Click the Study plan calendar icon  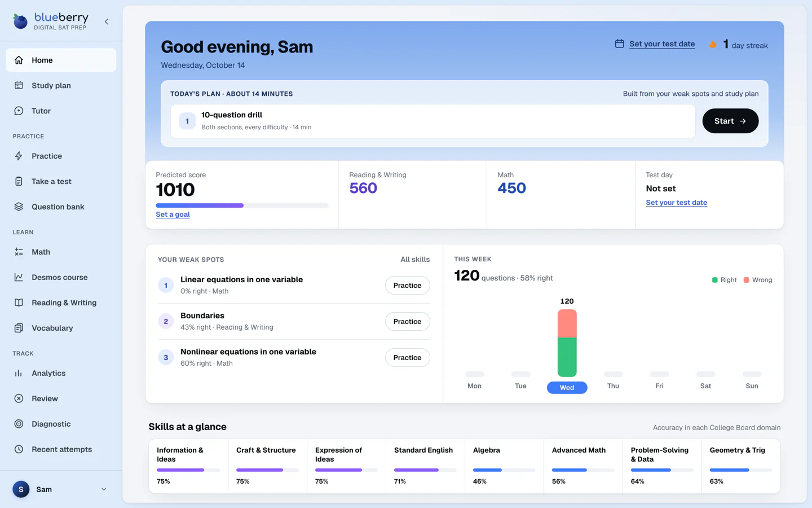coord(19,85)
